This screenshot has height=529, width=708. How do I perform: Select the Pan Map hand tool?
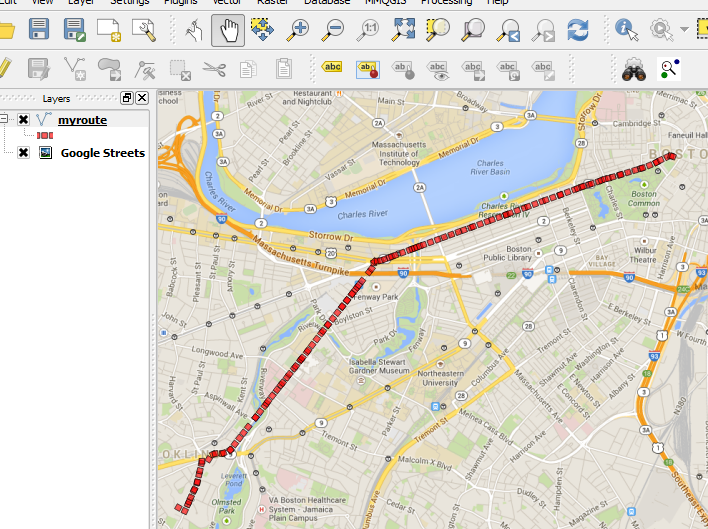[x=228, y=30]
